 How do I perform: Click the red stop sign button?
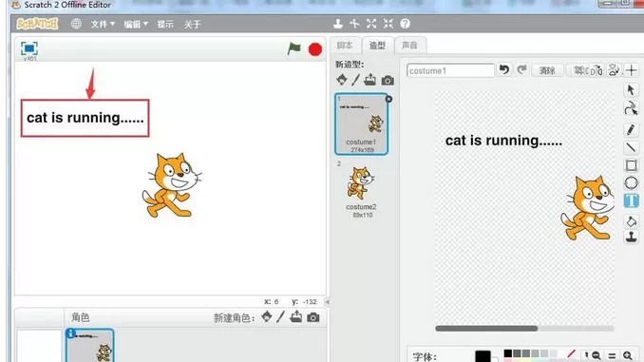point(315,49)
